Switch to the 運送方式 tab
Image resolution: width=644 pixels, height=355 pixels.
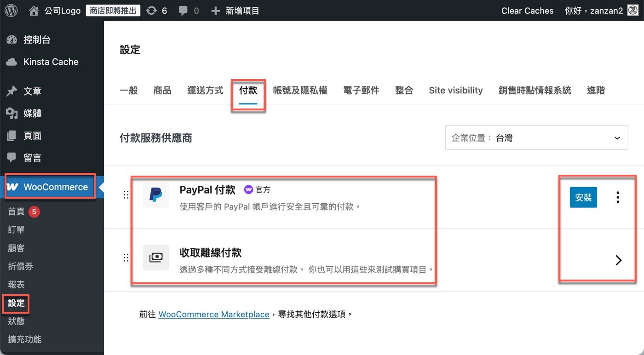205,91
